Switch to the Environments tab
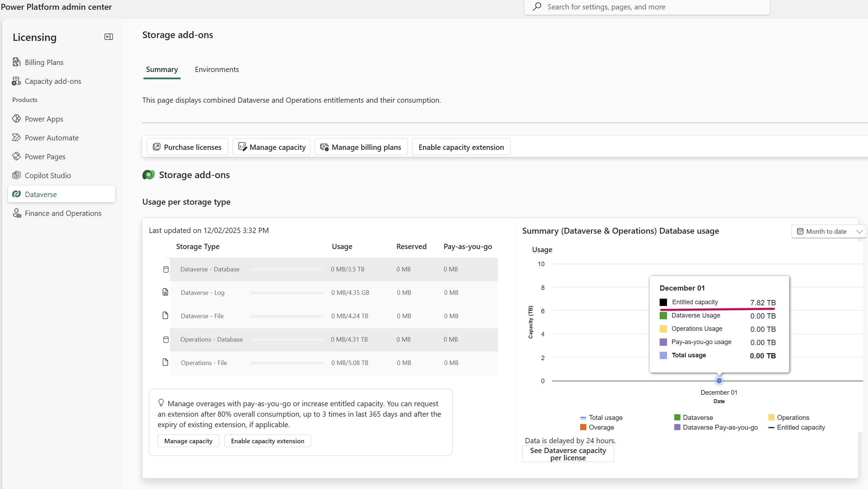Viewport: 868px width, 489px height. 217,69
